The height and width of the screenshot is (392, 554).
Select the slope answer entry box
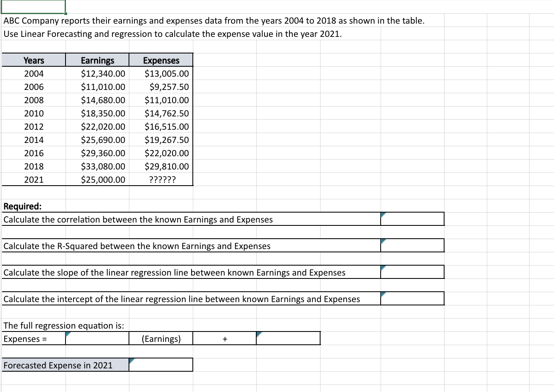(412, 272)
